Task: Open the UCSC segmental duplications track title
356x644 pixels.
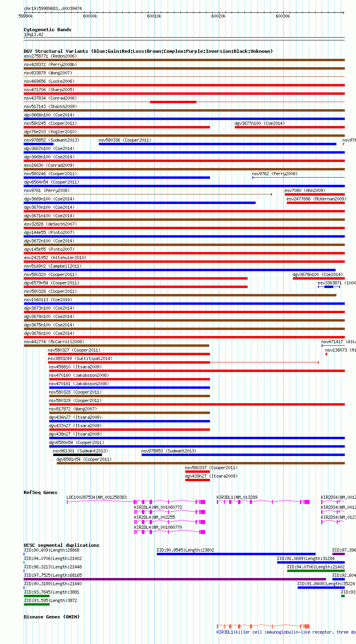Action: [62, 545]
